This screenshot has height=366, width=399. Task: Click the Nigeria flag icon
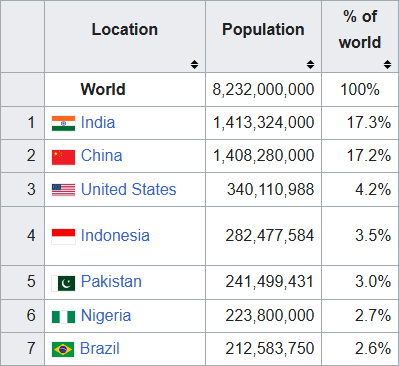click(x=63, y=317)
